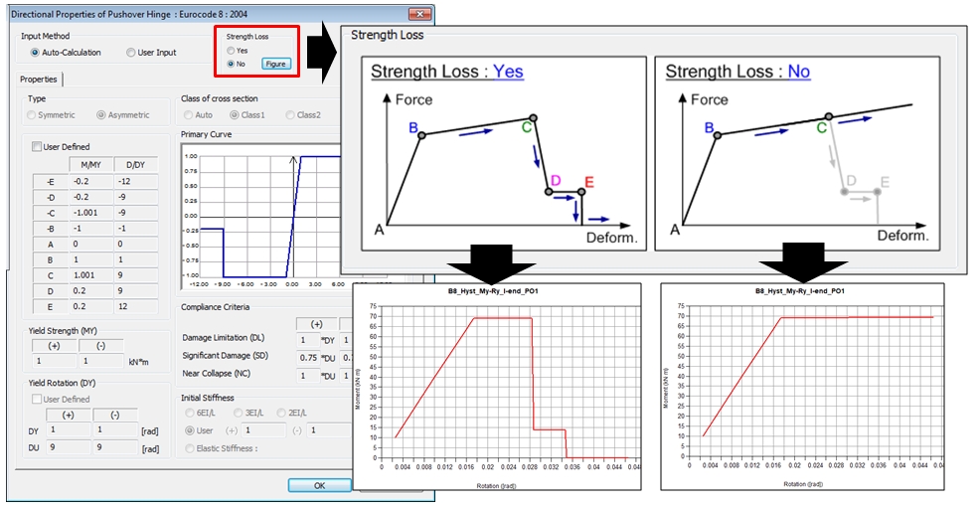Select Auto class of cross section
This screenshot has height=507, width=980.
(x=188, y=115)
